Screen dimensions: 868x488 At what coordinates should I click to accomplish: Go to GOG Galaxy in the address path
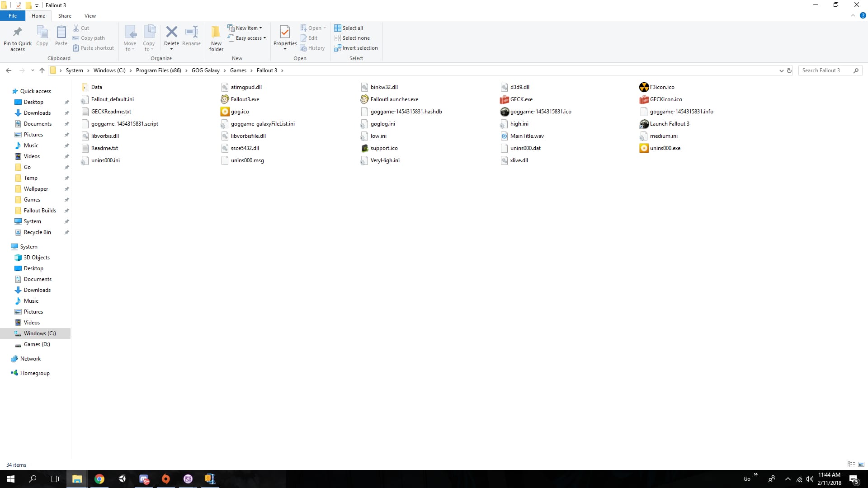[x=205, y=70]
